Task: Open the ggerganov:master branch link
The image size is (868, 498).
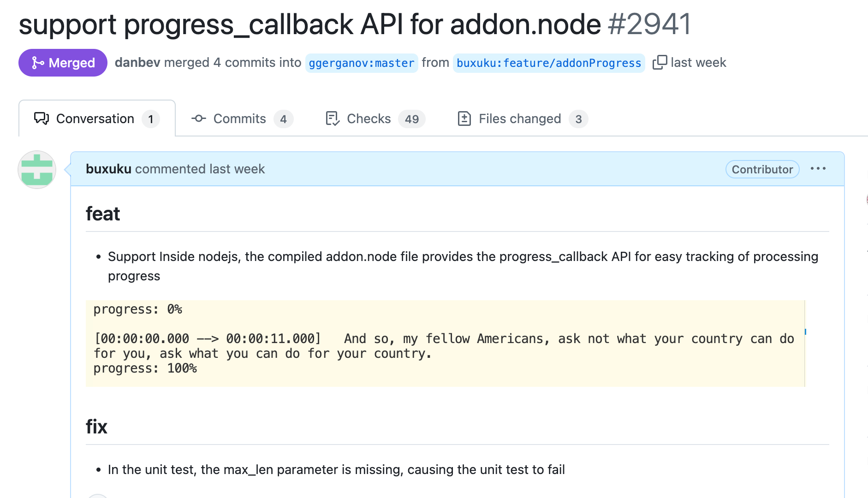Action: 362,63
